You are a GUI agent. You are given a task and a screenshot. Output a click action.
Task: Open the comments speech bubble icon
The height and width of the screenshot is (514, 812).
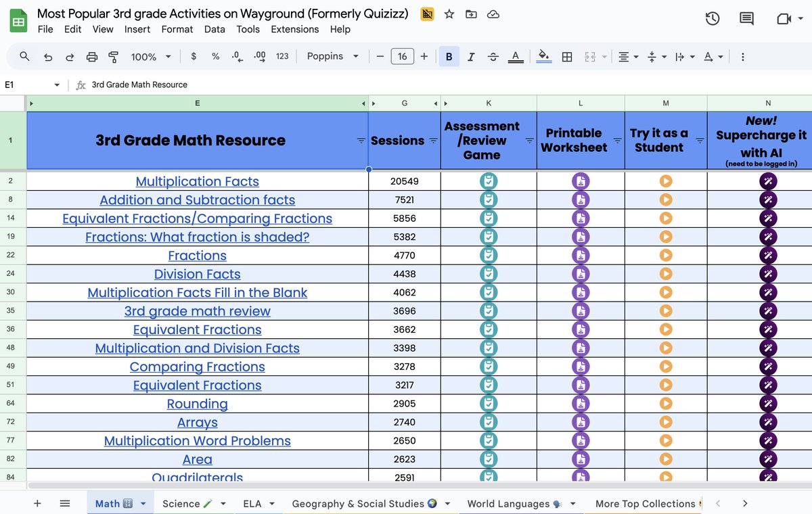pyautogui.click(x=746, y=19)
